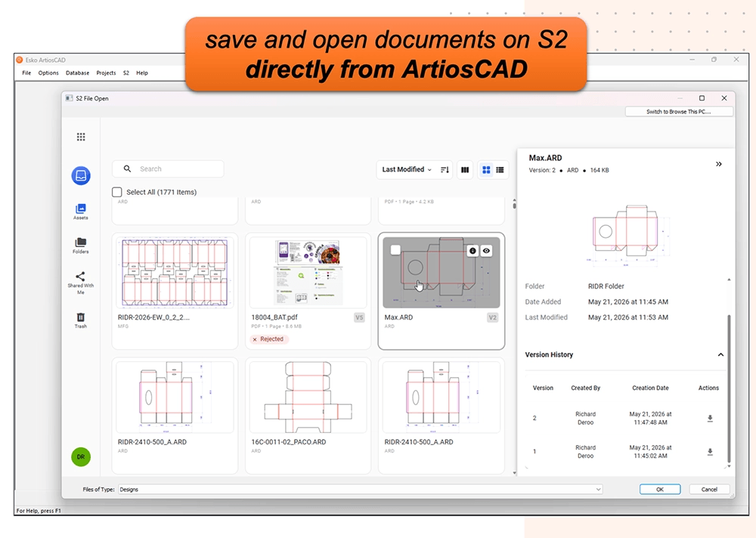The width and height of the screenshot is (756, 538).
Task: Select the 18004_BAT.pdf thumbnail
Action: (x=308, y=272)
